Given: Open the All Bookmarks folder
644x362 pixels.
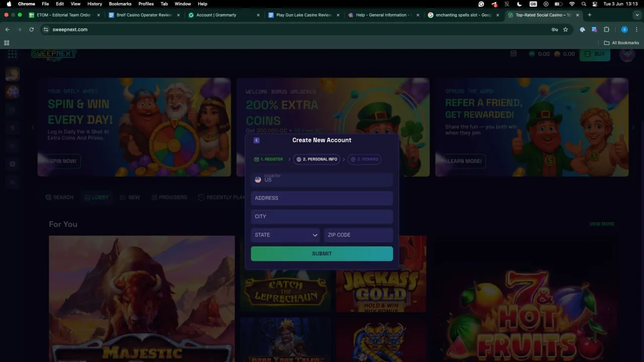Looking at the screenshot, I should point(621,43).
